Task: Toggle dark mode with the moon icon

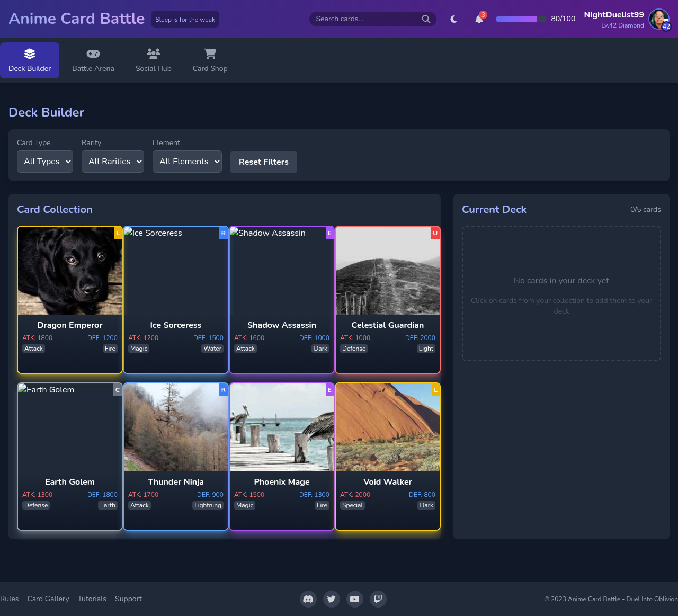Action: (x=454, y=19)
